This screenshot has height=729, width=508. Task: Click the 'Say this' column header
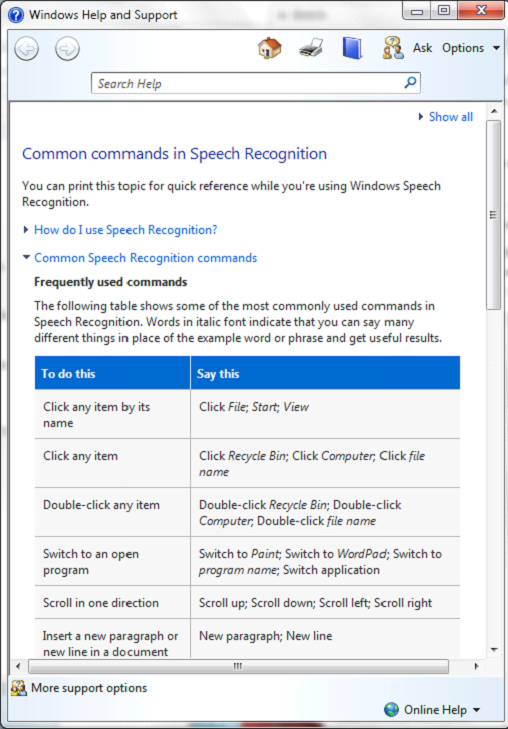click(325, 373)
